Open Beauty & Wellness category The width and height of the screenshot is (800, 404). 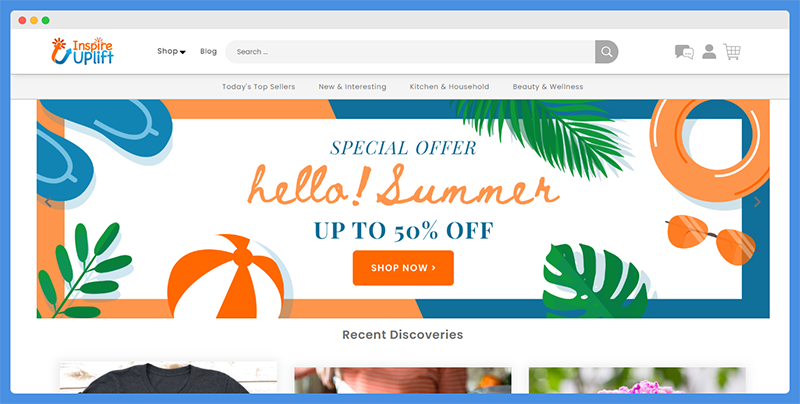tap(548, 87)
